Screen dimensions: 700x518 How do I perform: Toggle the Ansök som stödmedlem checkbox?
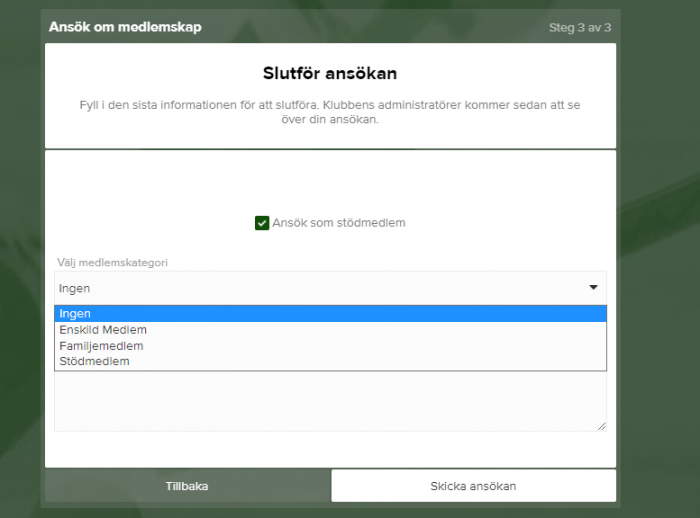[x=262, y=223]
